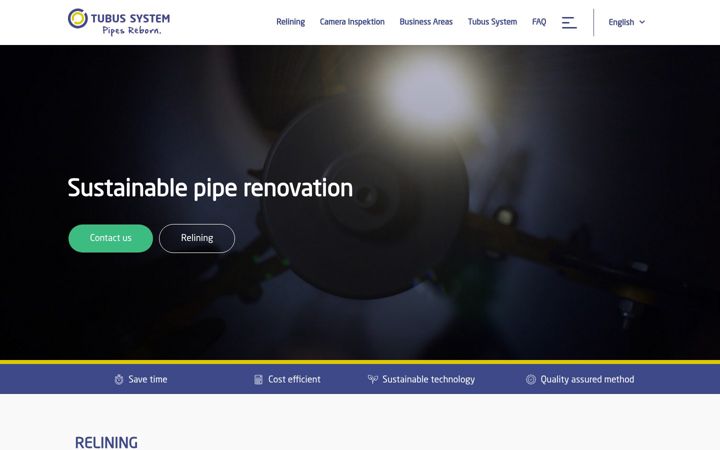Click the green Contact us button

(111, 238)
